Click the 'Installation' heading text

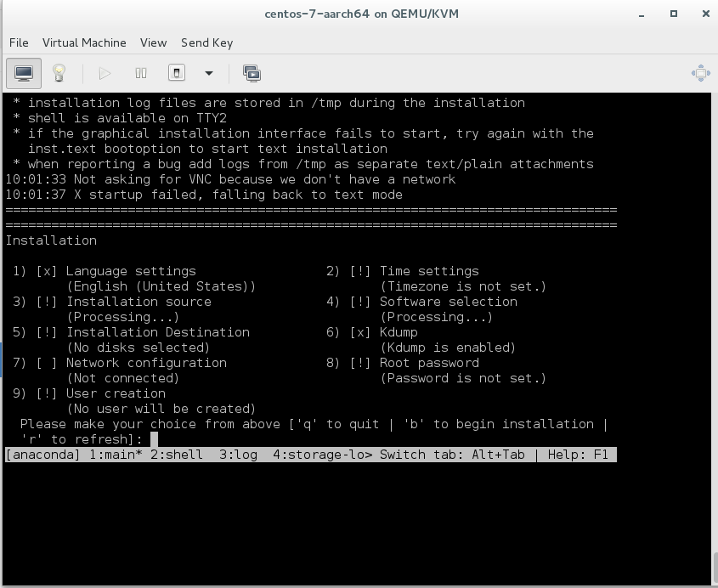coord(51,240)
